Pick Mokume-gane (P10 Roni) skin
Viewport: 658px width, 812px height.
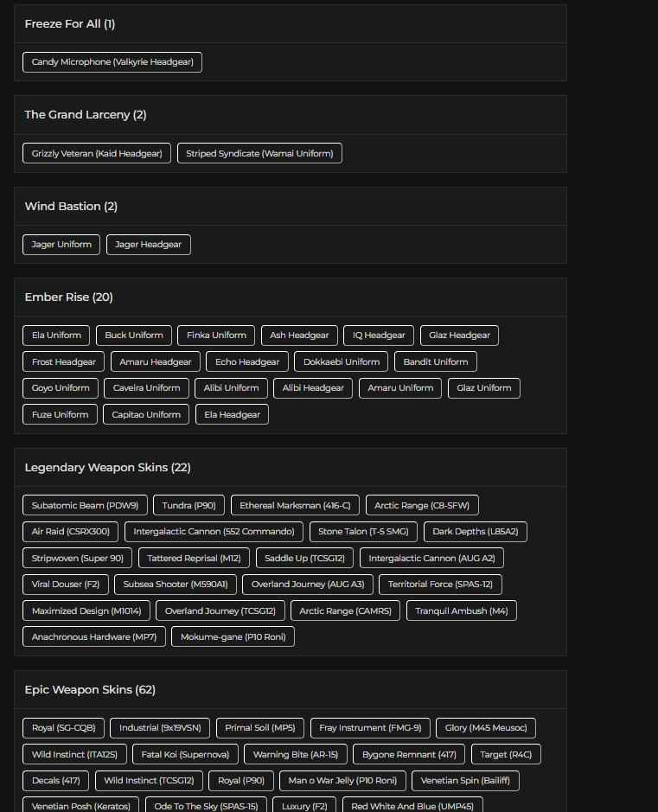[x=233, y=637]
